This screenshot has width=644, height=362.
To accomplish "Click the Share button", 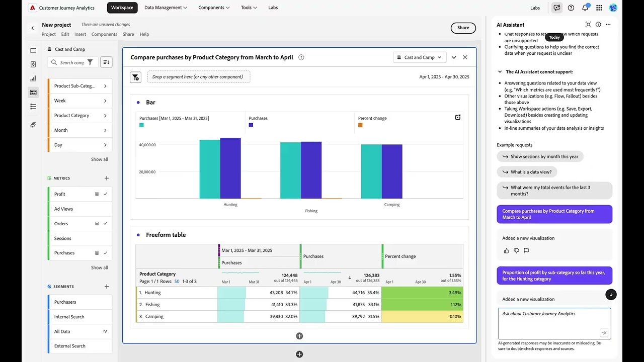I will coord(463,28).
